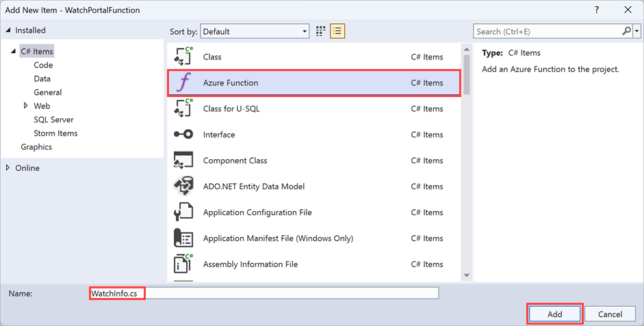
Task: Click the Cancel button
Action: pyautogui.click(x=610, y=314)
